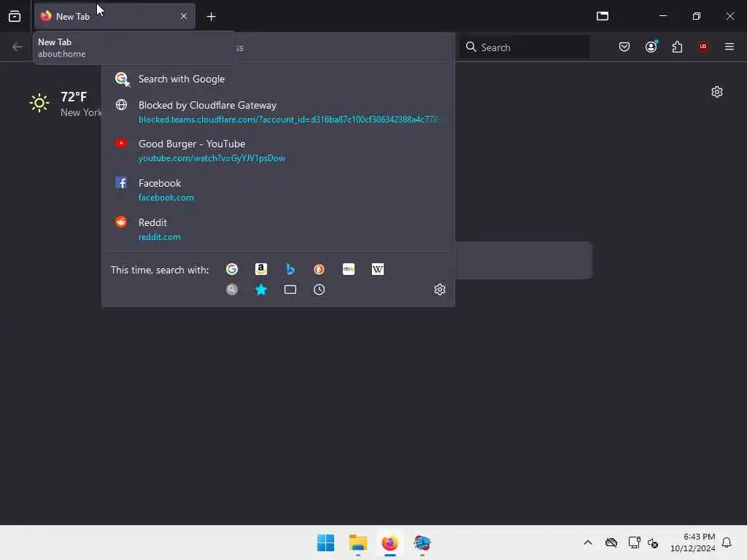Search this time with Amazon

(261, 270)
